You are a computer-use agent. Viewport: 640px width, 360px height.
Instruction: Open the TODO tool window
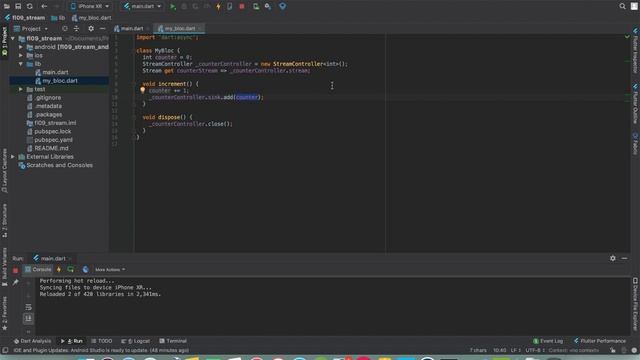pyautogui.click(x=102, y=341)
